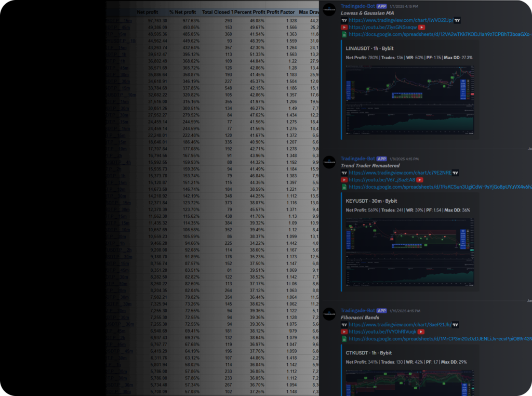Open TradingView chart link SxeP21Jh

point(400,325)
